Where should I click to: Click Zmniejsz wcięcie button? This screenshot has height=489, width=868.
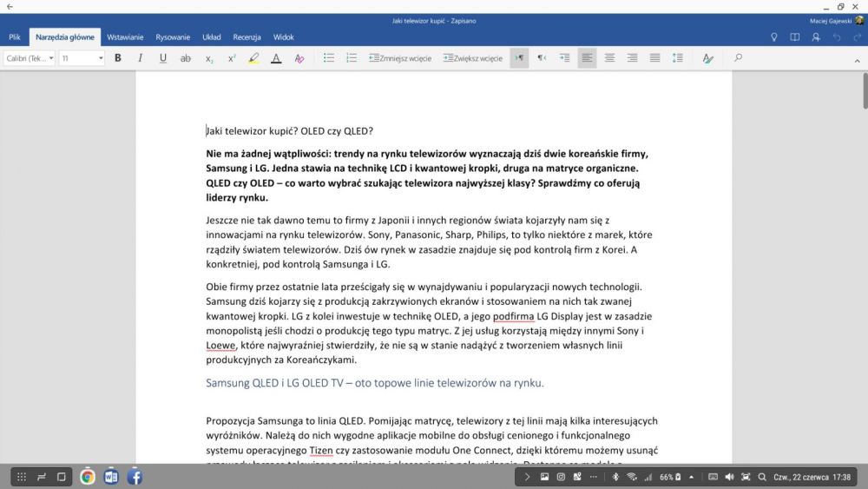(400, 58)
